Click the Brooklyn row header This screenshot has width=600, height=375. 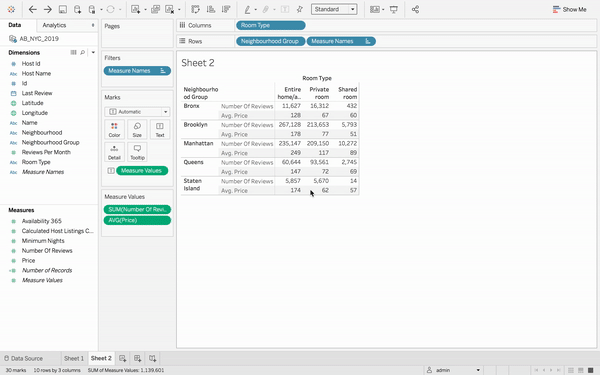click(x=196, y=125)
